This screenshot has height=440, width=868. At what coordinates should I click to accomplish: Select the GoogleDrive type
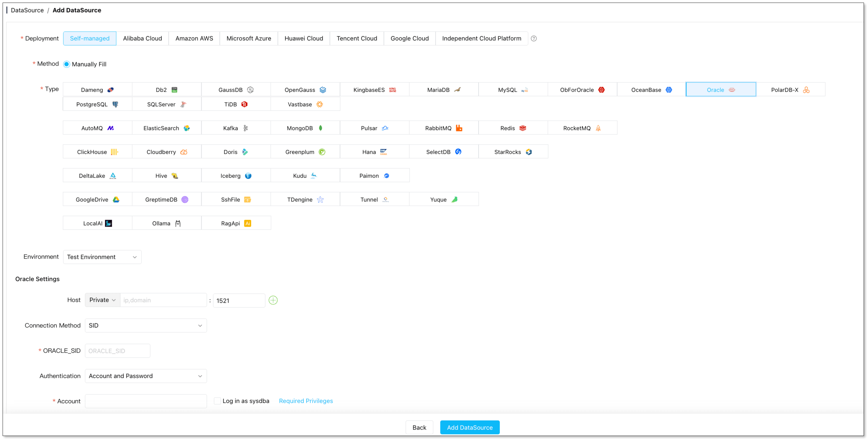(97, 199)
